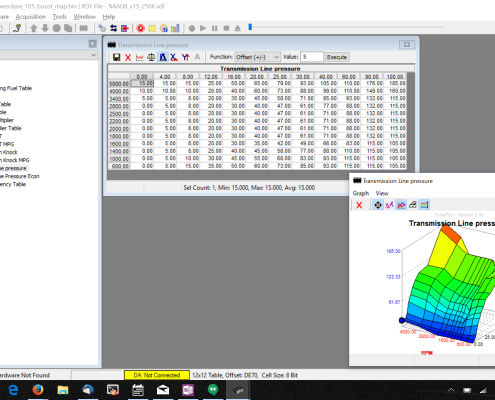Click red X icon in graph window toolbar
The width and height of the screenshot is (495, 400).
[x=359, y=205]
